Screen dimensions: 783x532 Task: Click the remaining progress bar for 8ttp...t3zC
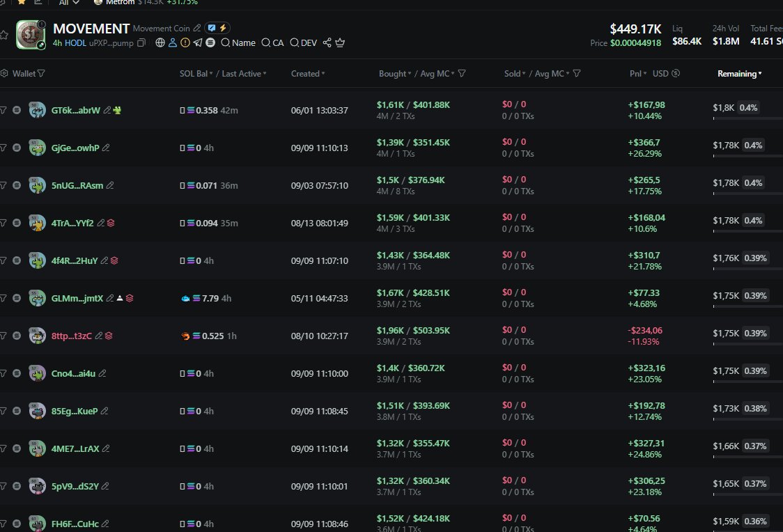point(747,344)
